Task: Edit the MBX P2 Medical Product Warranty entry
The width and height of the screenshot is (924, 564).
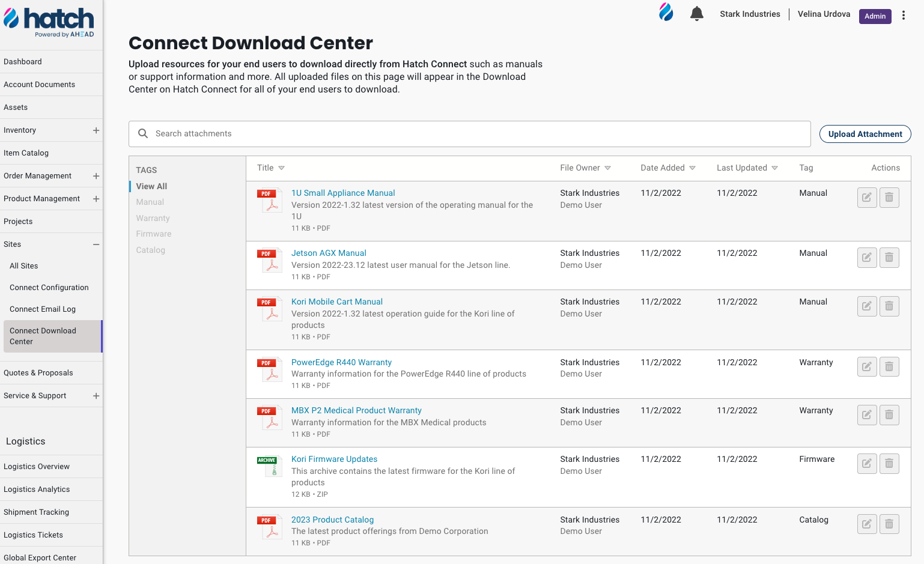Action: coord(867,415)
